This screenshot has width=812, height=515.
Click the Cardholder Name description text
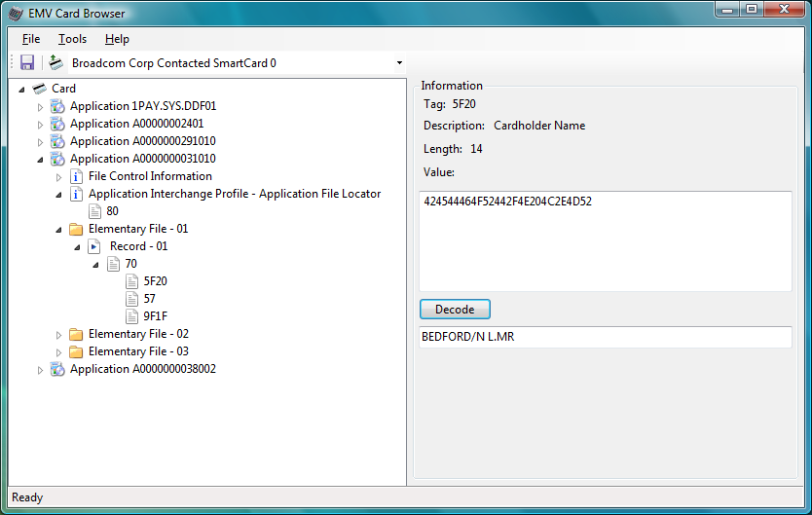[x=539, y=126]
